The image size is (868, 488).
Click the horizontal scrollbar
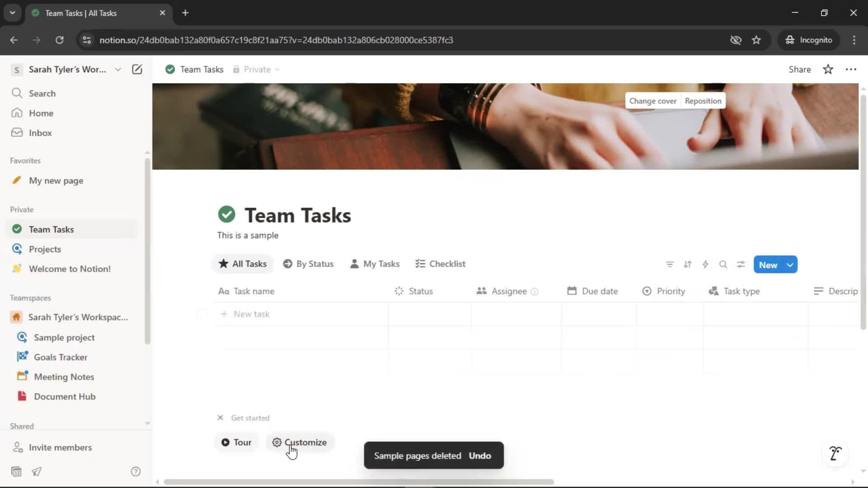359,482
